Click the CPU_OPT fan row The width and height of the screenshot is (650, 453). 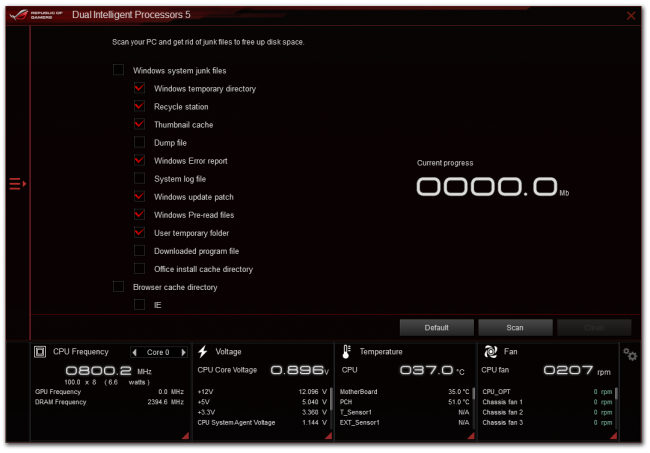pos(547,392)
